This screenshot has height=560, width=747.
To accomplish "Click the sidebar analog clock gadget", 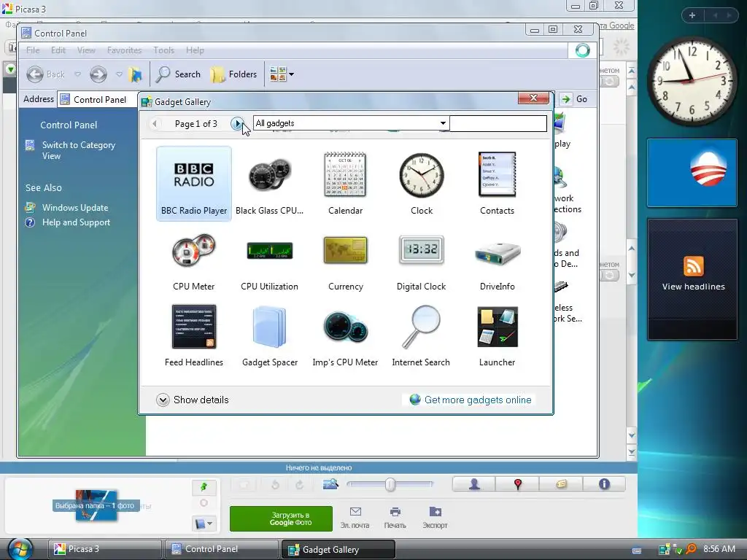I will coord(692,80).
